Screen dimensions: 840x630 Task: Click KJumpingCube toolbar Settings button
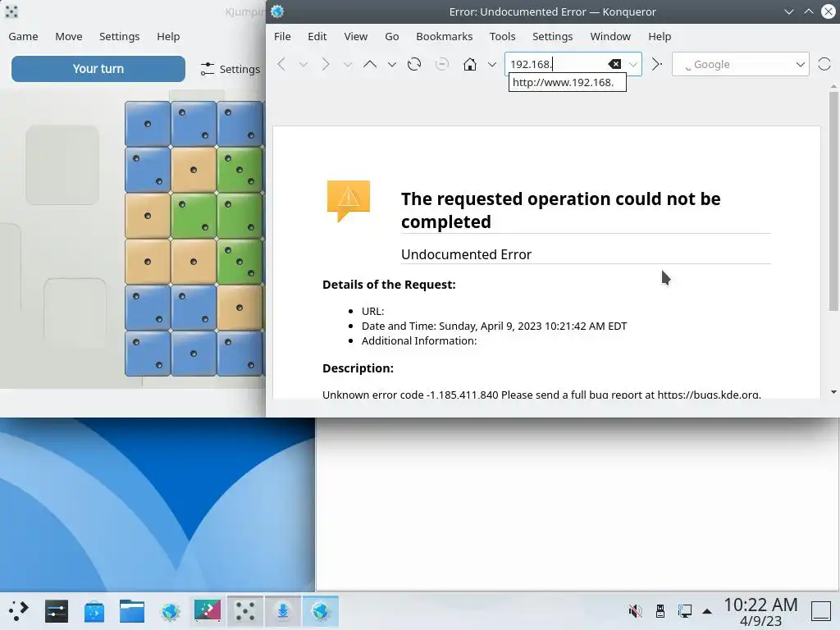pyautogui.click(x=231, y=69)
